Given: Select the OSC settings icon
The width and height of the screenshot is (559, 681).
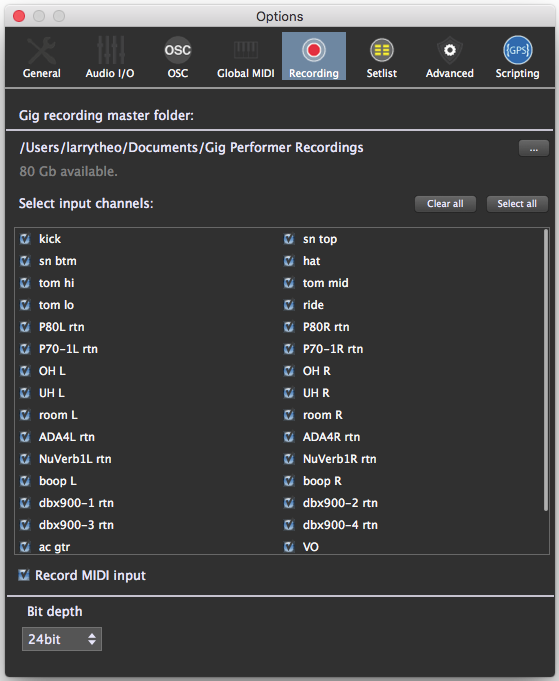Looking at the screenshot, I should tap(178, 50).
